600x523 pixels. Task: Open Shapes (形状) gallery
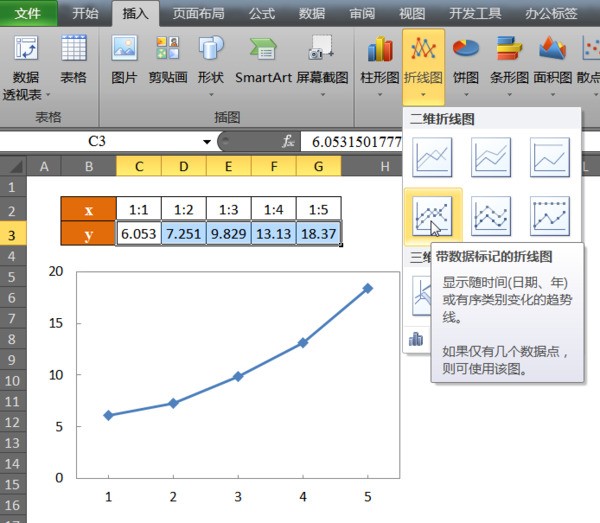[211, 65]
